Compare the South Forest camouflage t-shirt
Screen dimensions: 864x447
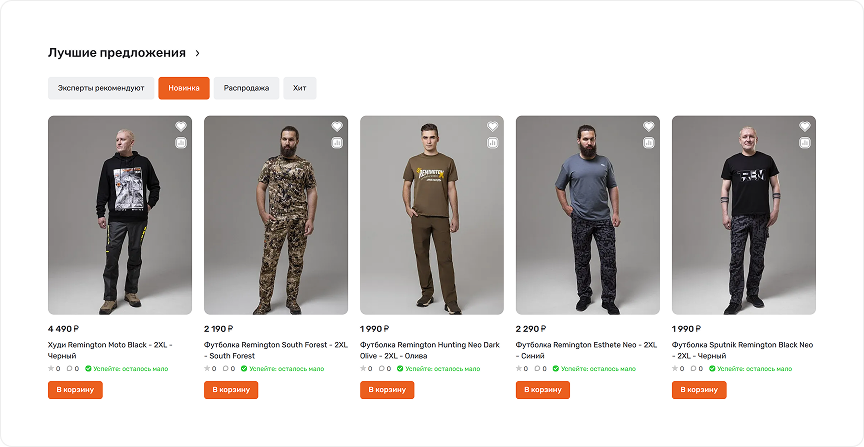(337, 143)
